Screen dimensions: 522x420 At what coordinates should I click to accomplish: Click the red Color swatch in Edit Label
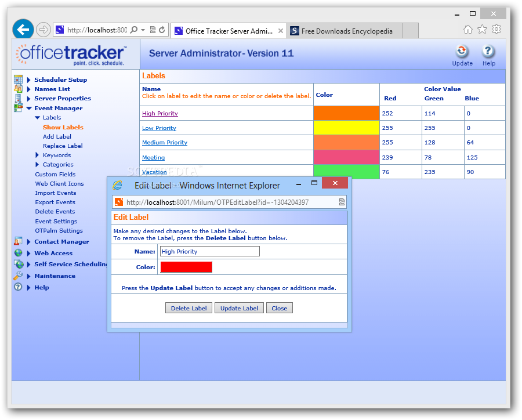[186, 267]
